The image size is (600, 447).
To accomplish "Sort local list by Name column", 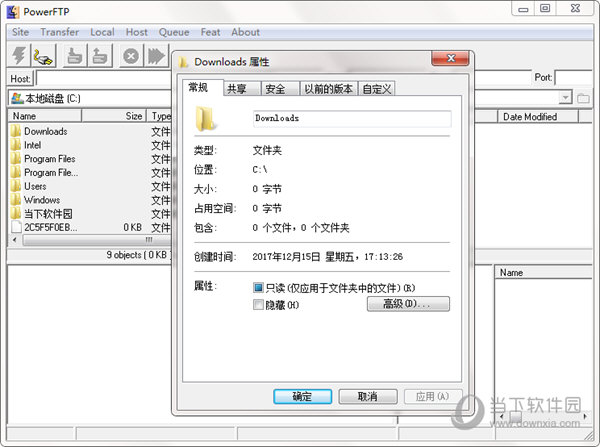I will 45,116.
